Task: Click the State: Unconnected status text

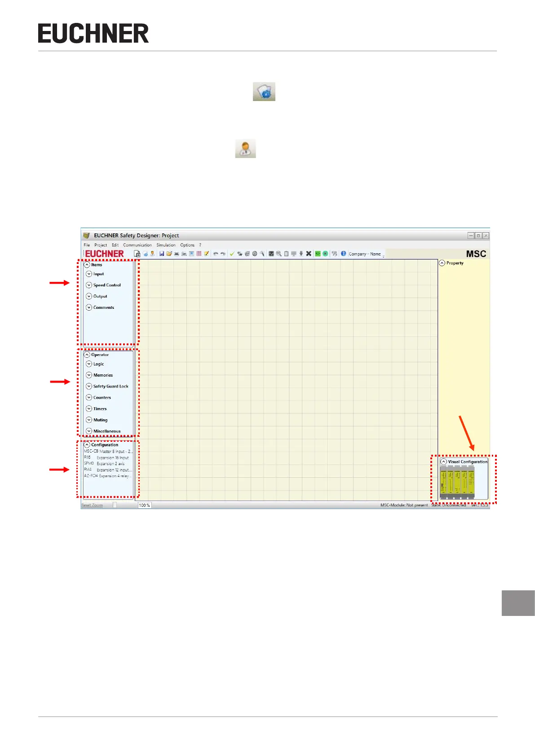Action: 449,505
